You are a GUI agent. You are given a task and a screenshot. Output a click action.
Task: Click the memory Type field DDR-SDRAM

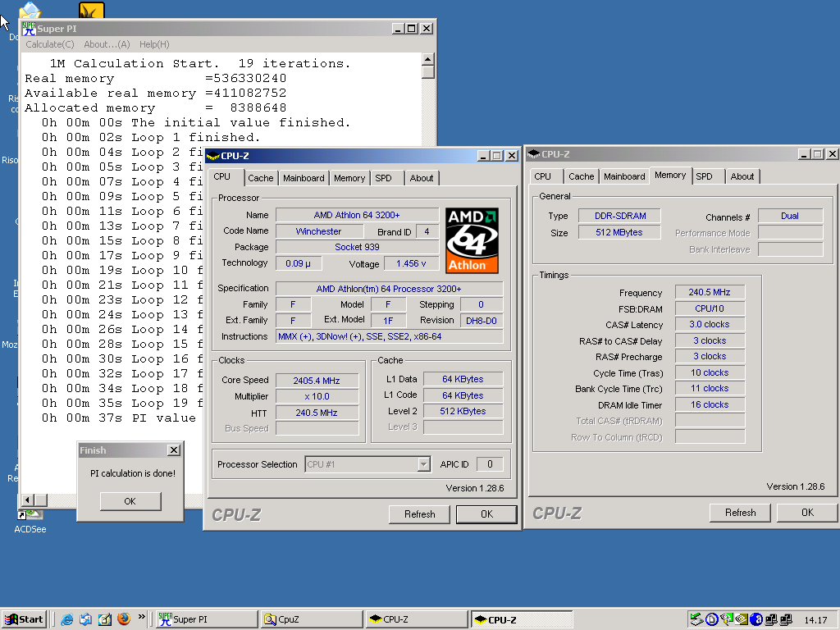tap(620, 216)
